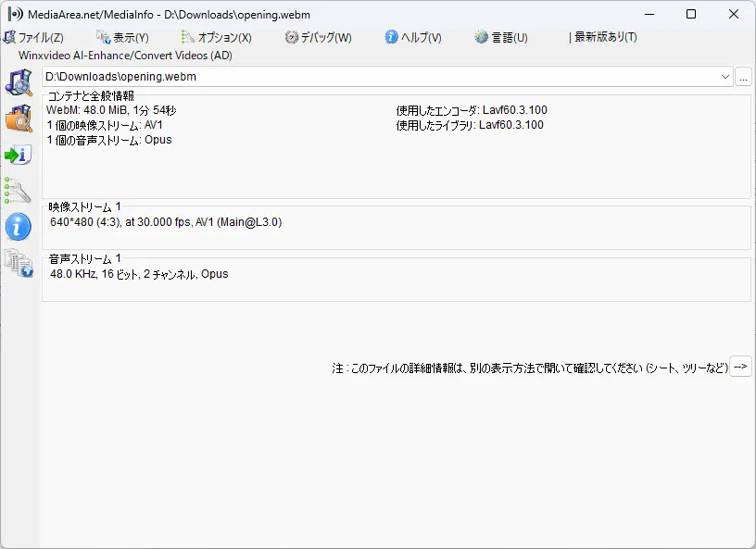Click the 最新版あり(T) update notice
Viewport: 756px width, 549px height.
(x=603, y=37)
